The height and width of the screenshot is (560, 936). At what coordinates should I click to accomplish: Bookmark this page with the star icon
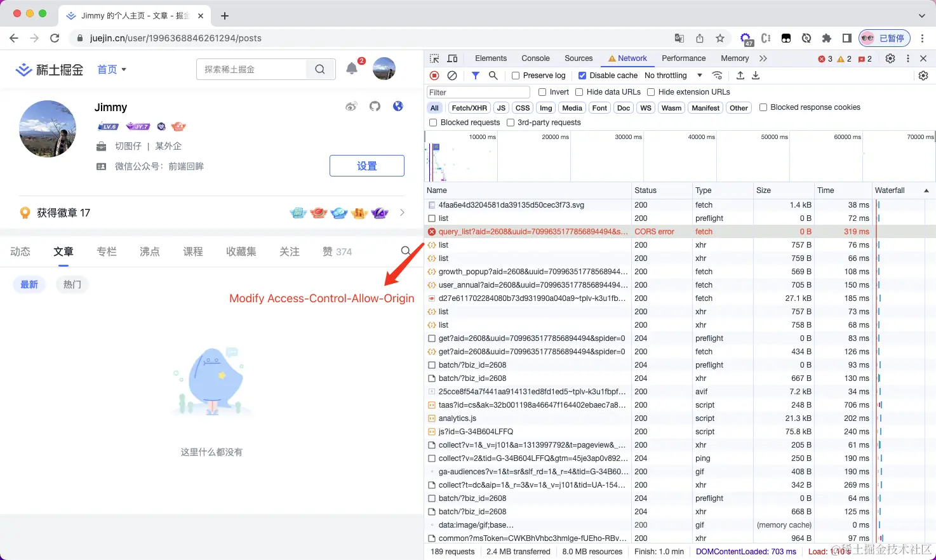point(720,38)
